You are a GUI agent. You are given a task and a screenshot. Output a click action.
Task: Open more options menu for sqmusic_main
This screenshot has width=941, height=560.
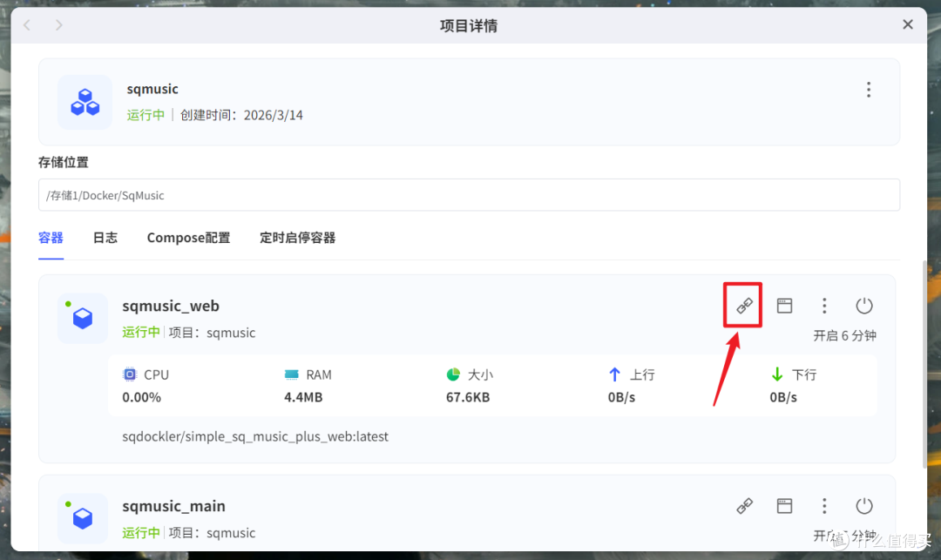click(824, 506)
